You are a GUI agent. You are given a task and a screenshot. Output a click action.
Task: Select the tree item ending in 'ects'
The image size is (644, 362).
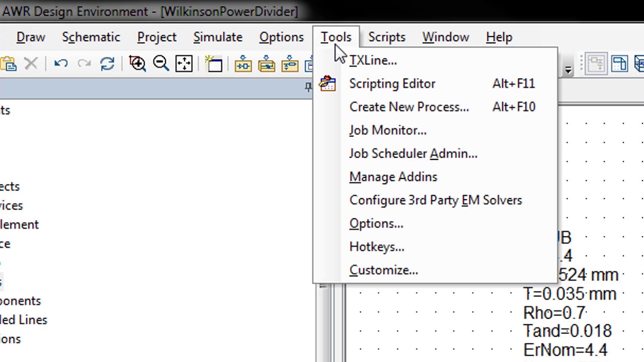(10, 187)
